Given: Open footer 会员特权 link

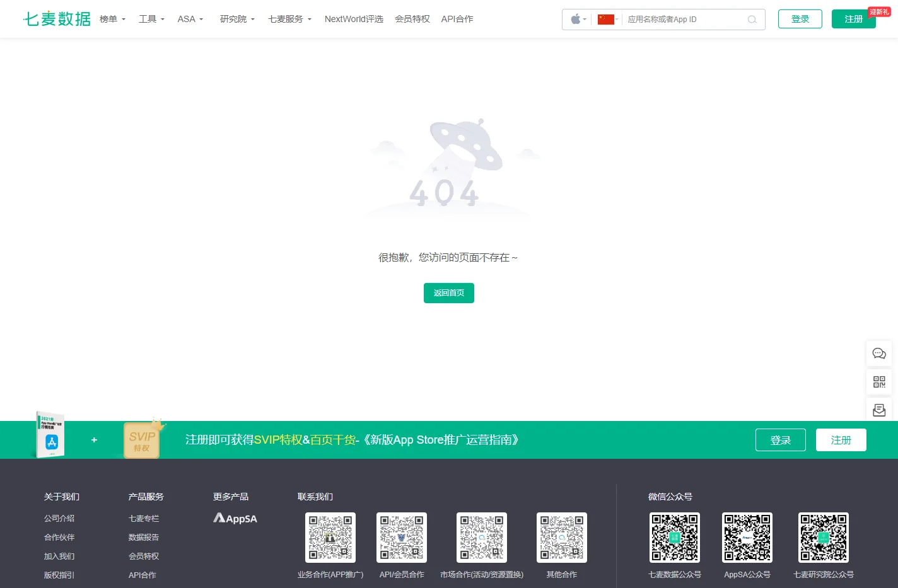Looking at the screenshot, I should coord(144,556).
